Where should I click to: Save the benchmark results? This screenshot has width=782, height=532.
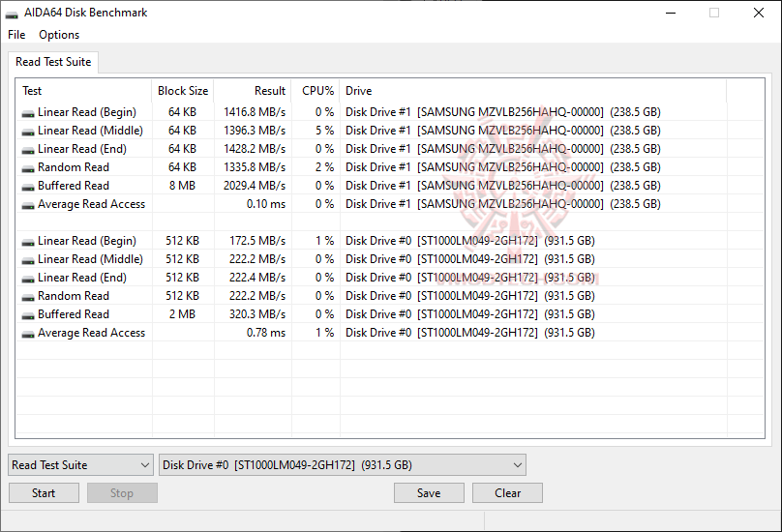click(429, 493)
